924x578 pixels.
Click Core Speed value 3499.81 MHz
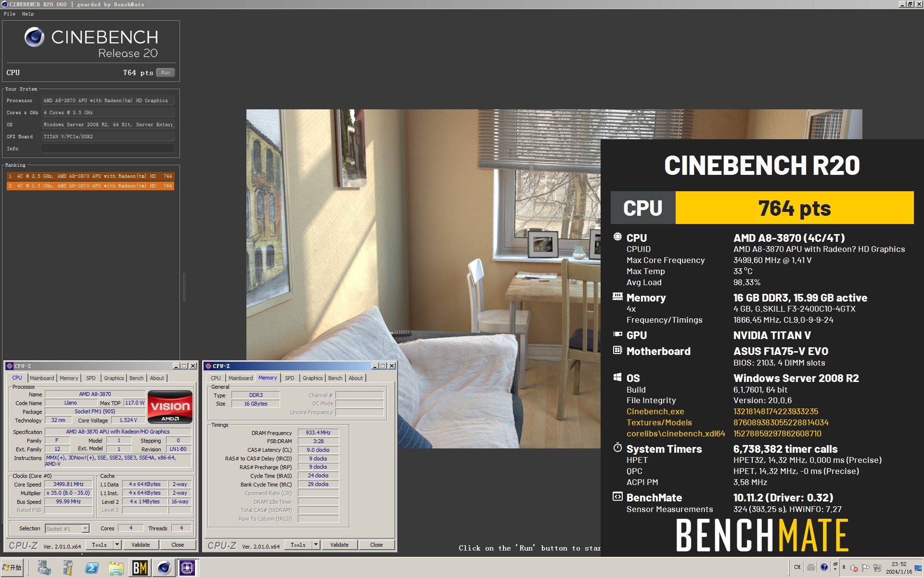click(68, 484)
